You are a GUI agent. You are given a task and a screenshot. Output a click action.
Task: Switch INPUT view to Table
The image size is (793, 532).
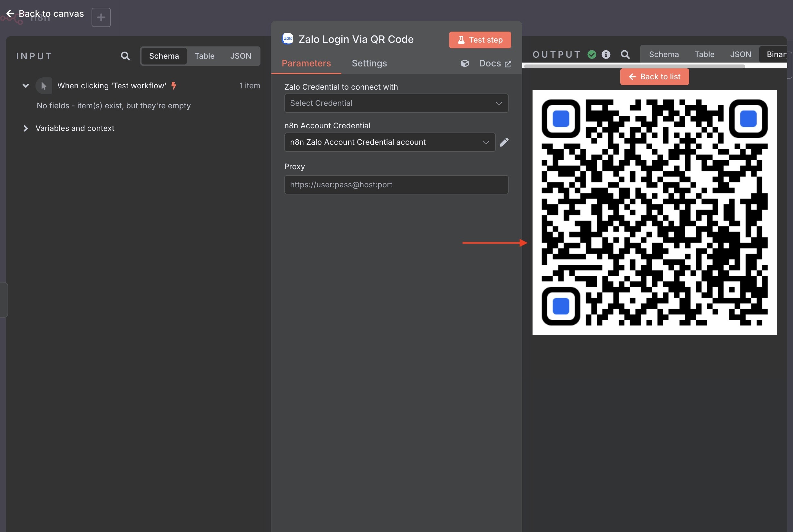pyautogui.click(x=204, y=56)
